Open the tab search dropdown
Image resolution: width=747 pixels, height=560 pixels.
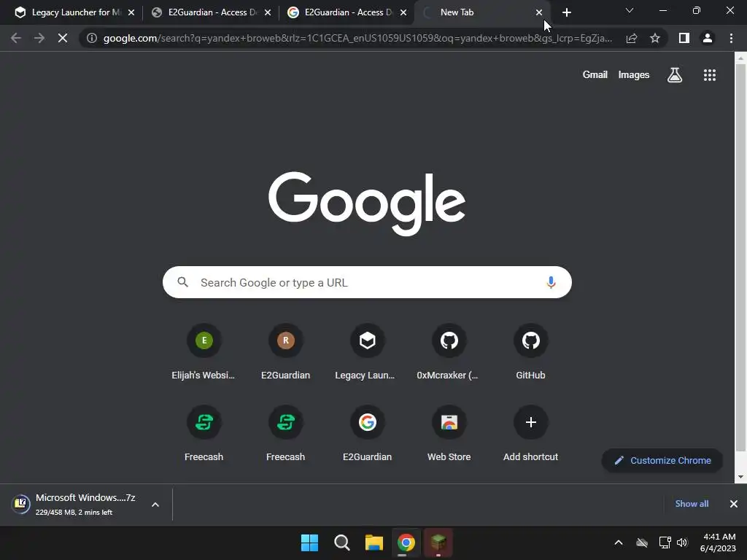[630, 10]
